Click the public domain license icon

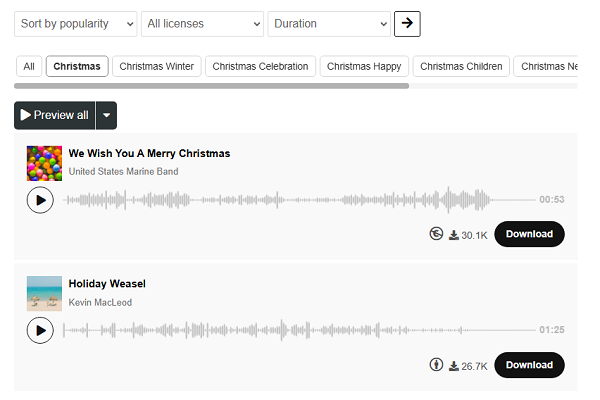(x=436, y=233)
